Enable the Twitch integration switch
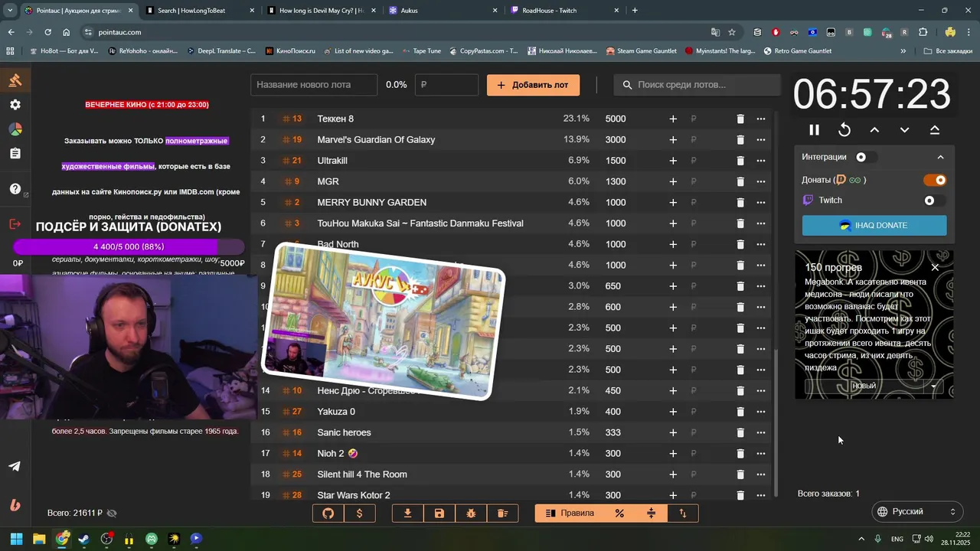Screen dimensions: 980x551 click(x=934, y=201)
